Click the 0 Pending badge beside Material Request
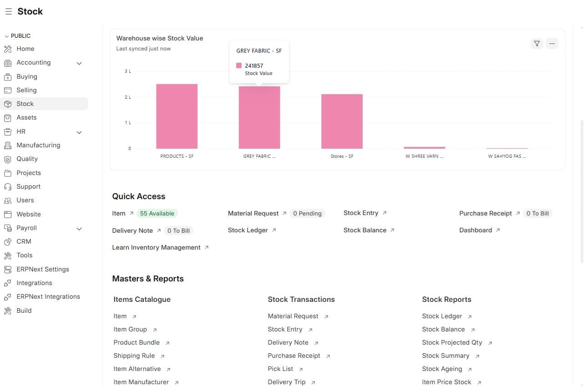Viewport: 588px width, 386px height. point(307,213)
